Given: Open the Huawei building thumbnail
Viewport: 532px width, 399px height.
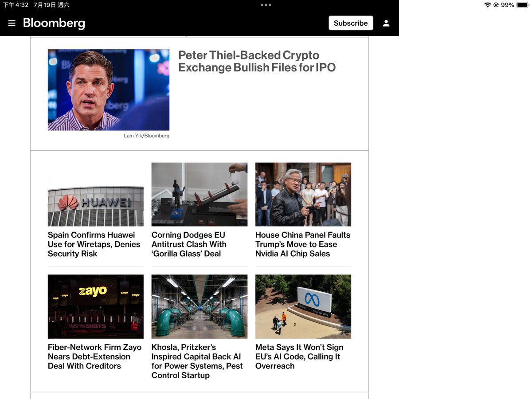Looking at the screenshot, I should pos(96,195).
